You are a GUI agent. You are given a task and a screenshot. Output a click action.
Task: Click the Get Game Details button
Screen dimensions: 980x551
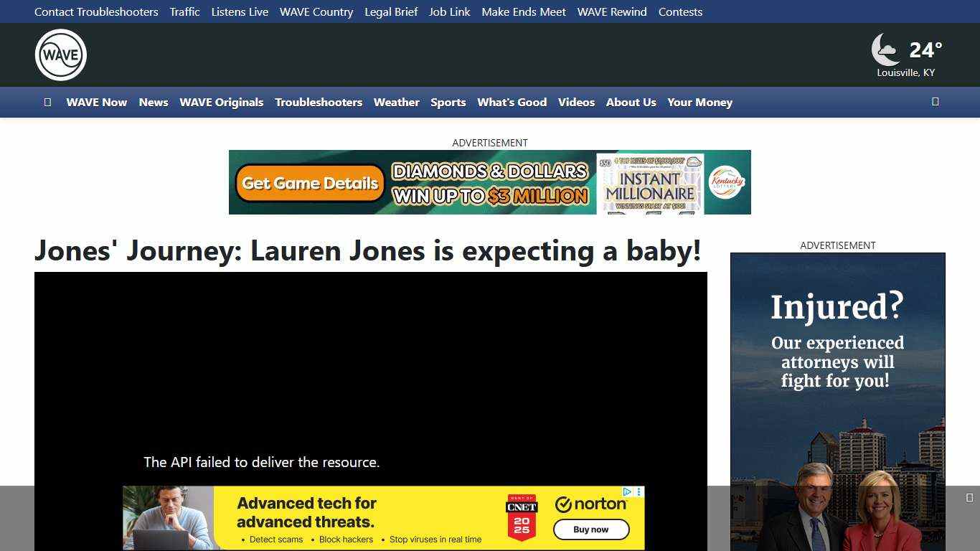308,183
